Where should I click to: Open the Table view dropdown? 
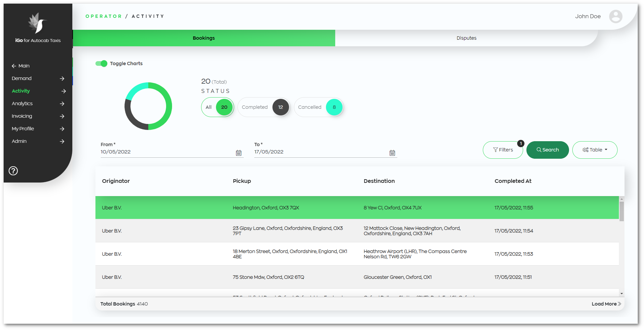coord(595,150)
